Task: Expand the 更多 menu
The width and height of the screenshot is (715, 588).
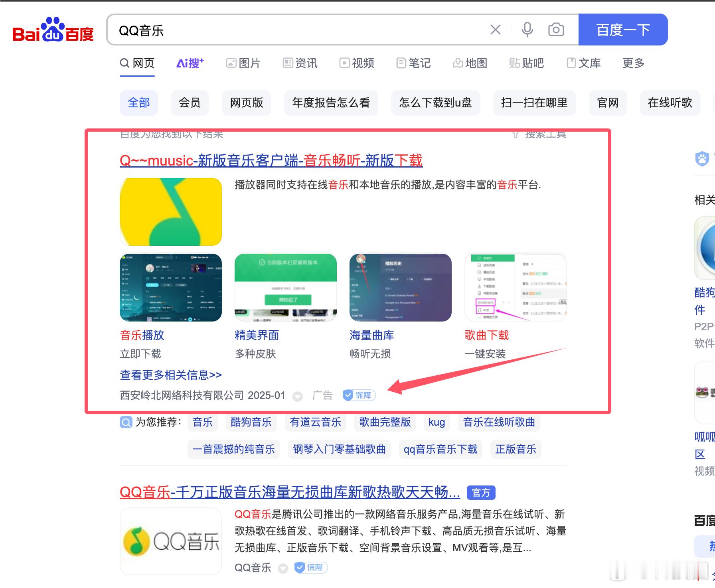Action: [x=634, y=63]
